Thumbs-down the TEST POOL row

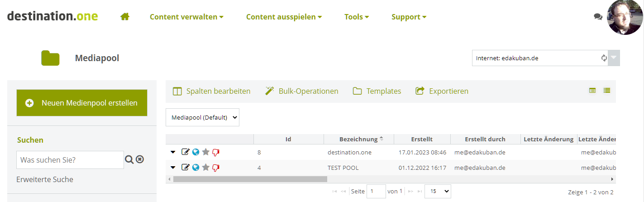[216, 168]
